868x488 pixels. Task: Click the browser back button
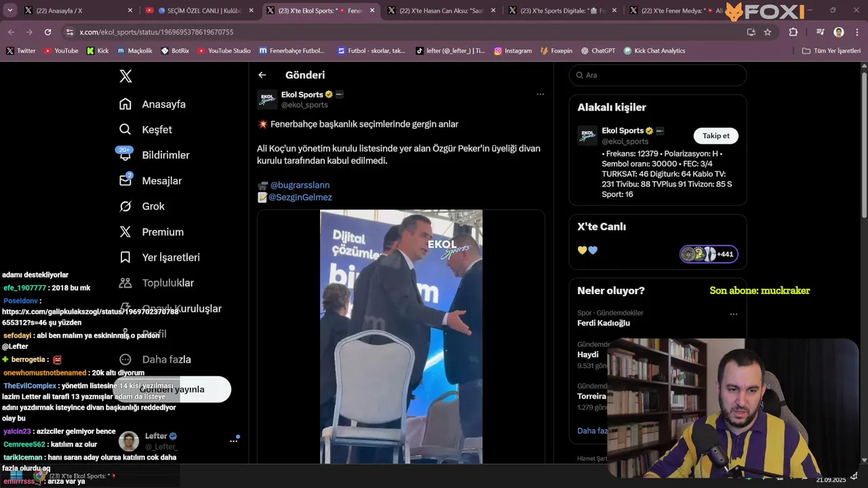(11, 32)
